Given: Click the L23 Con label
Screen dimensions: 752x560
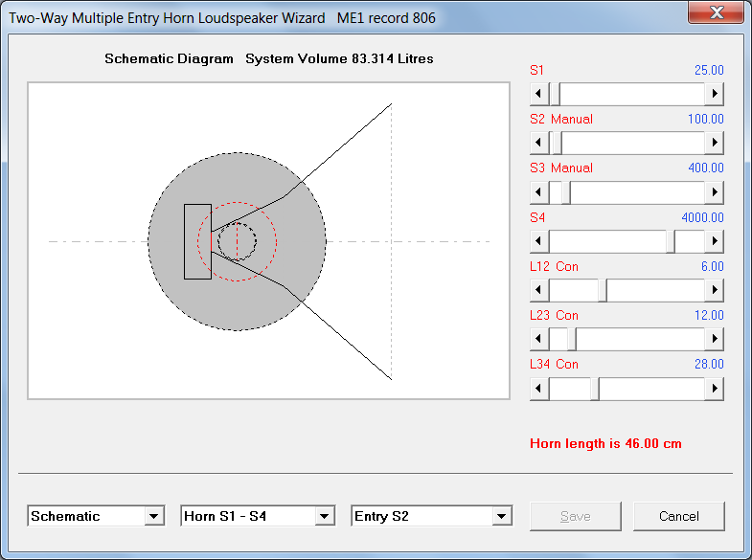Looking at the screenshot, I should click(554, 315).
